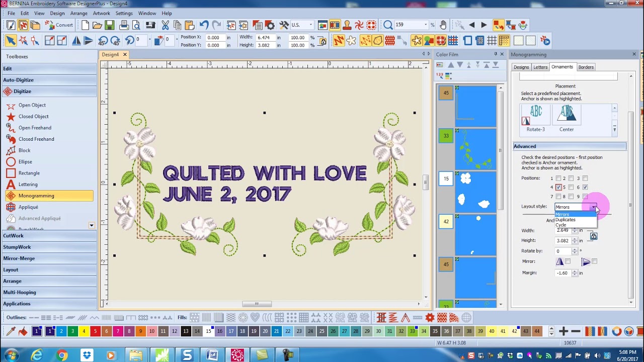Check position 3 checkbox
The width and height of the screenshot is (644, 362).
click(585, 178)
